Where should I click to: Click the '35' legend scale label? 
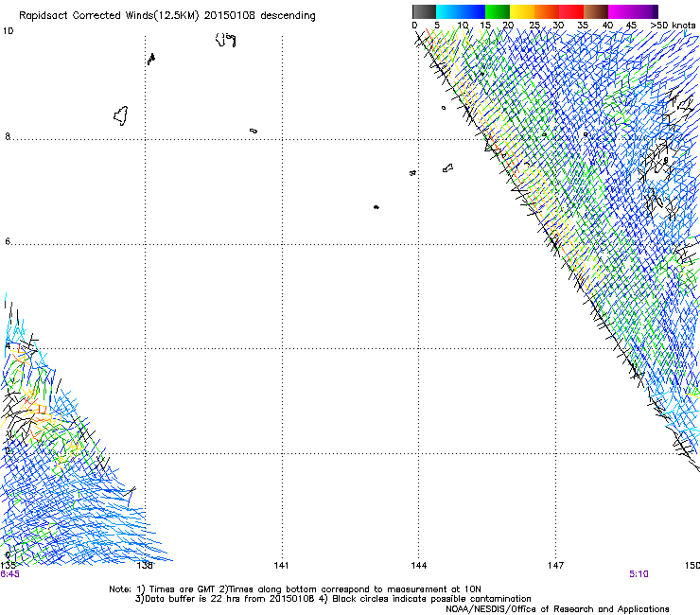(x=583, y=25)
